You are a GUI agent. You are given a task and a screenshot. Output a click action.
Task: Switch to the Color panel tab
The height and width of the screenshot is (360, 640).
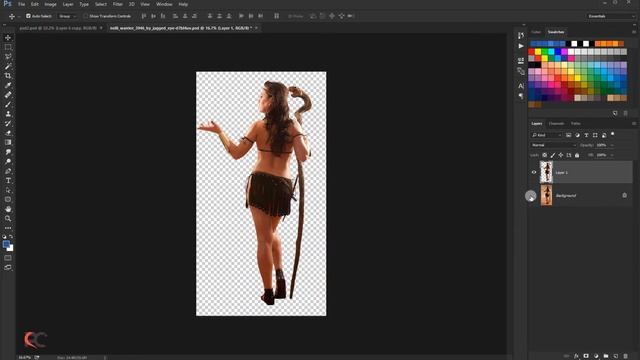coord(536,32)
